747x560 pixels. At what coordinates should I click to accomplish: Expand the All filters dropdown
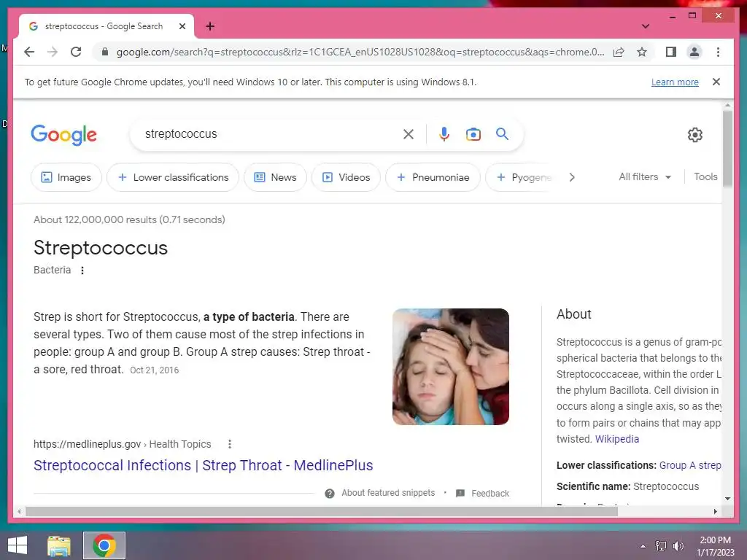click(645, 176)
